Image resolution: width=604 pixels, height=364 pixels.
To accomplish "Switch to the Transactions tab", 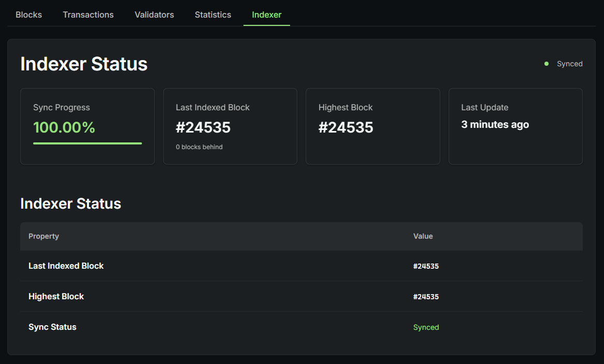I will coord(88,14).
